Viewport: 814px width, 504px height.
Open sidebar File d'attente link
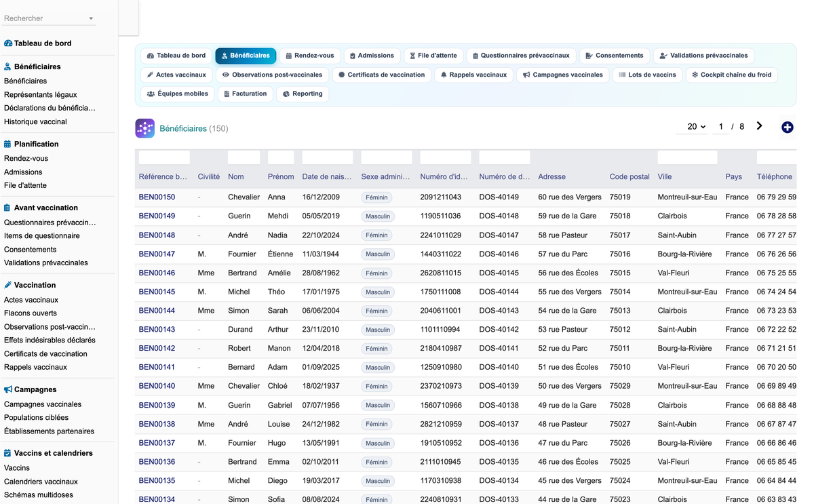click(x=25, y=185)
